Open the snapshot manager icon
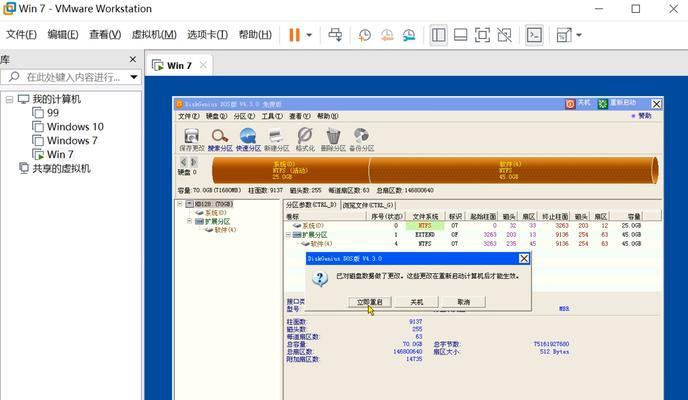 tap(409, 35)
